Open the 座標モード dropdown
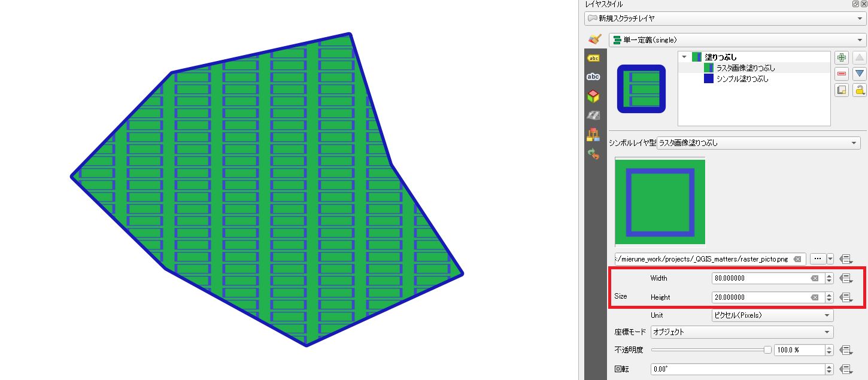Viewport: 868px width, 380px height. tap(742, 332)
